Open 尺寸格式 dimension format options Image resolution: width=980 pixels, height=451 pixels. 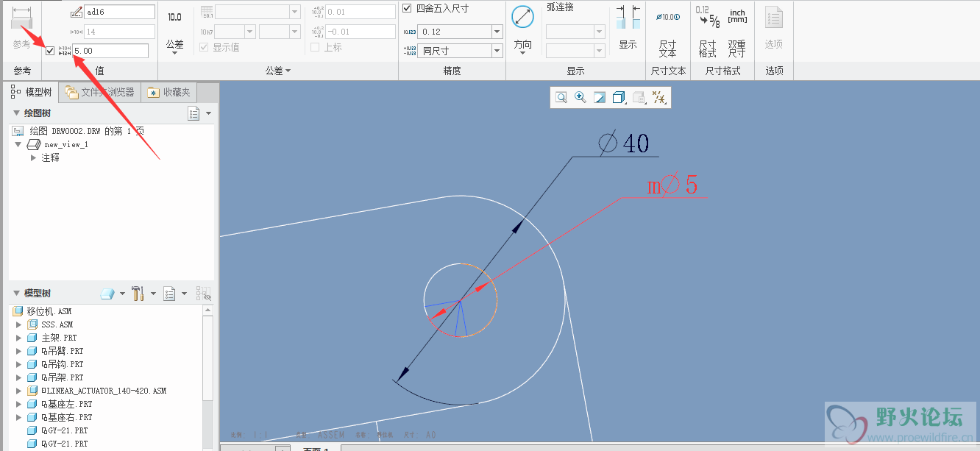(x=707, y=32)
